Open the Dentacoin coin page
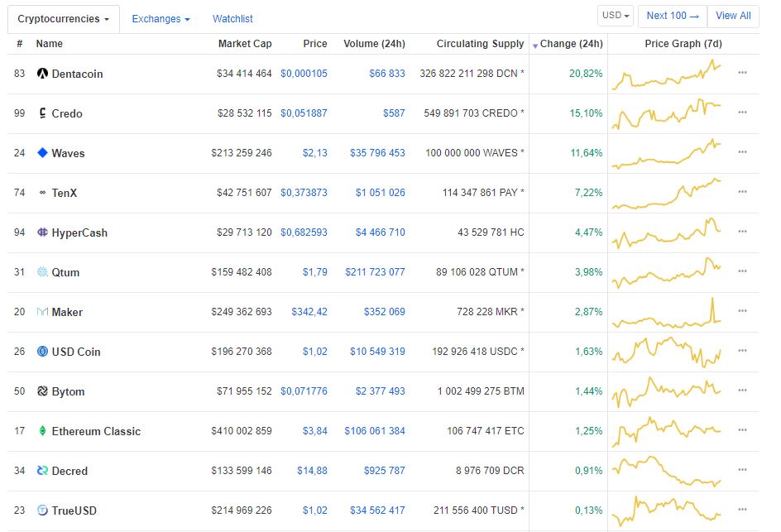The width and height of the screenshot is (781, 532). pyautogui.click(x=77, y=74)
